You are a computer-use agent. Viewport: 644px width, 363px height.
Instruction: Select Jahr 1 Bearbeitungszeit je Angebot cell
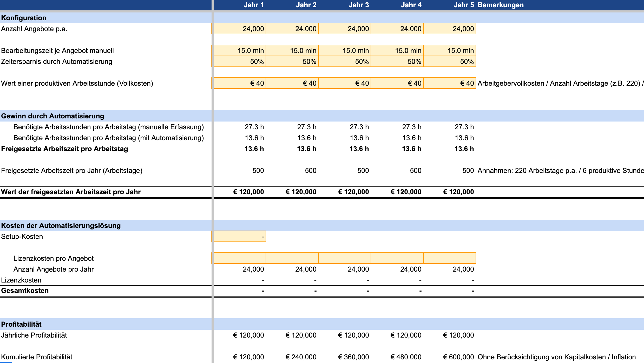pos(239,50)
